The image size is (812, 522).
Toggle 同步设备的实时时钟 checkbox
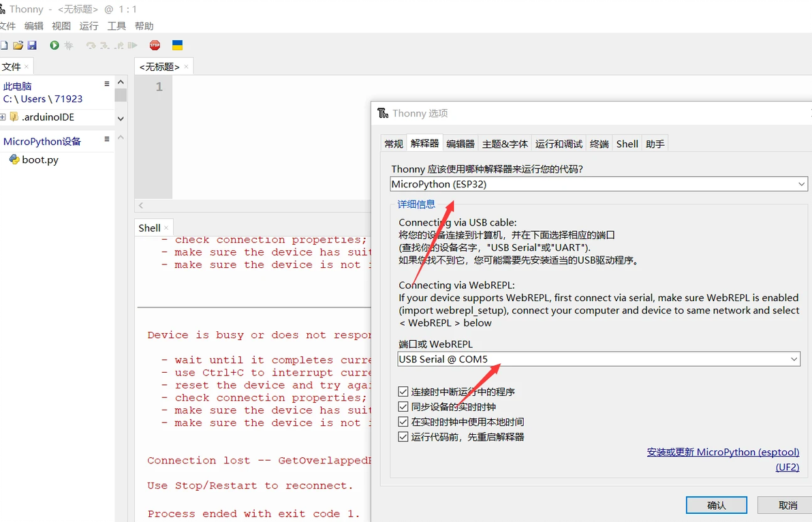point(403,407)
